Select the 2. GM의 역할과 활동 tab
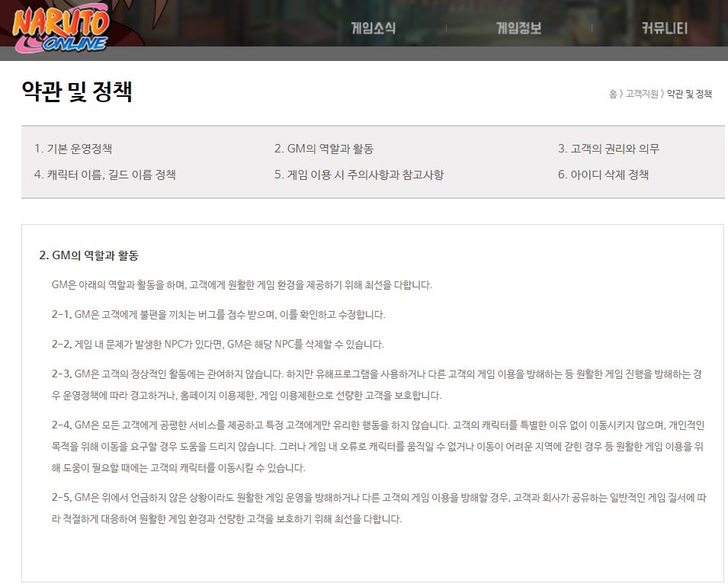The width and height of the screenshot is (728, 587). (324, 149)
